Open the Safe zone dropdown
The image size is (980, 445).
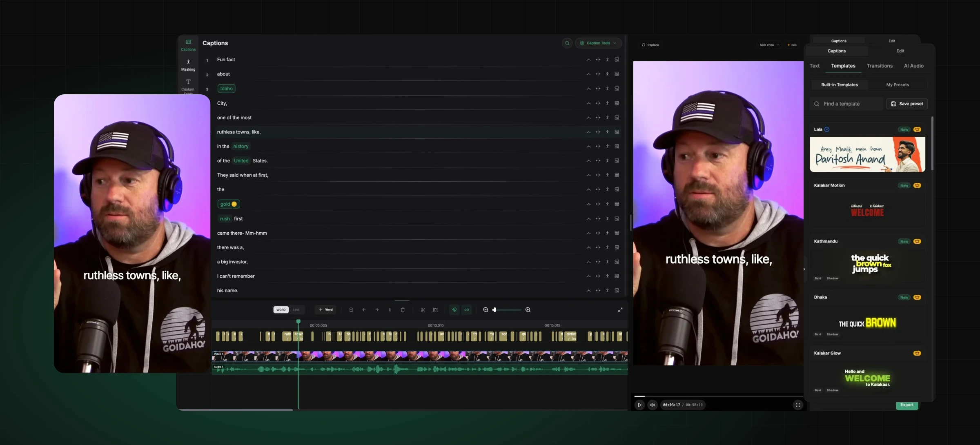click(769, 45)
